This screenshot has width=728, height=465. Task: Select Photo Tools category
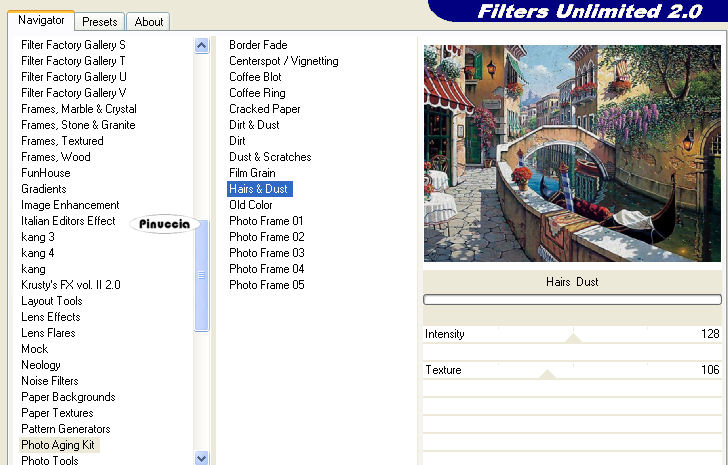(50, 460)
